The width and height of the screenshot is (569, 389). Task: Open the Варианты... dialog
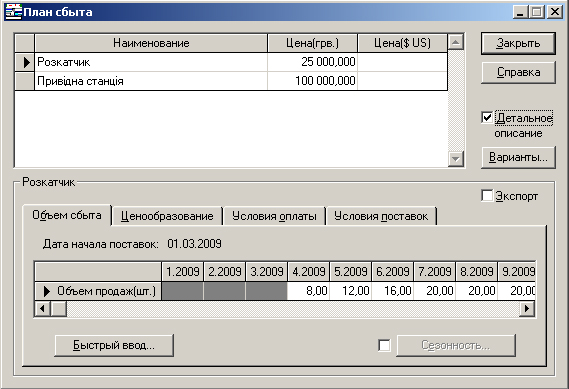[518, 157]
